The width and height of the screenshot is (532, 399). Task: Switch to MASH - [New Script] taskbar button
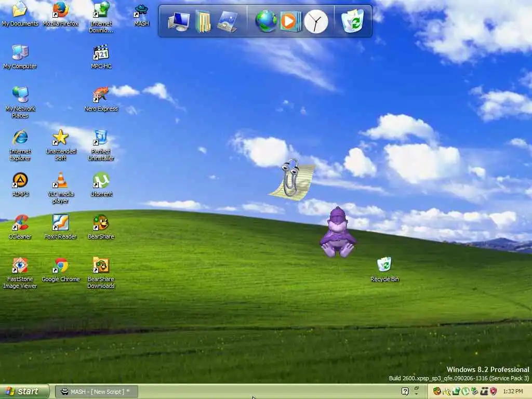[x=97, y=392]
